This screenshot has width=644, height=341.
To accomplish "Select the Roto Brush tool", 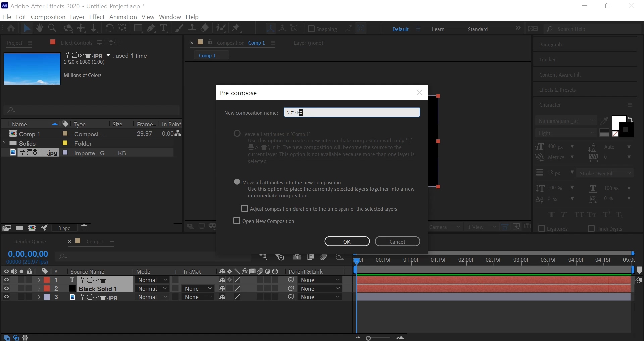I will (x=221, y=28).
